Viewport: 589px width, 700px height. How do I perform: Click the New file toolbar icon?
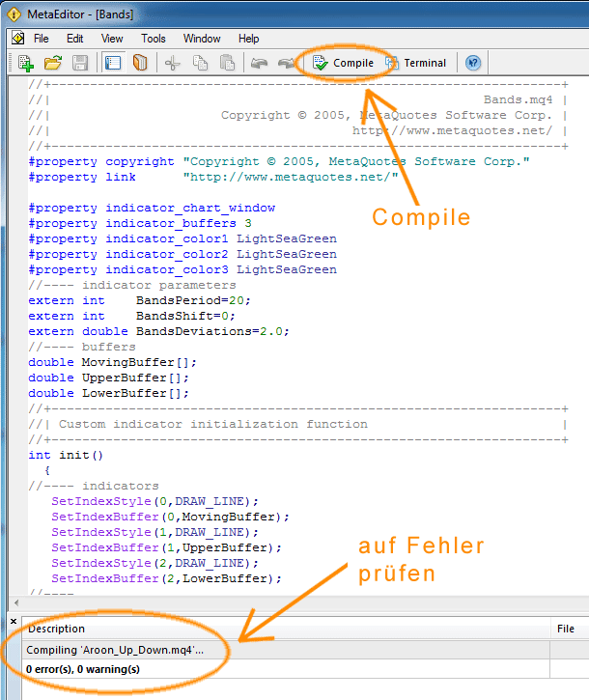[x=26, y=63]
